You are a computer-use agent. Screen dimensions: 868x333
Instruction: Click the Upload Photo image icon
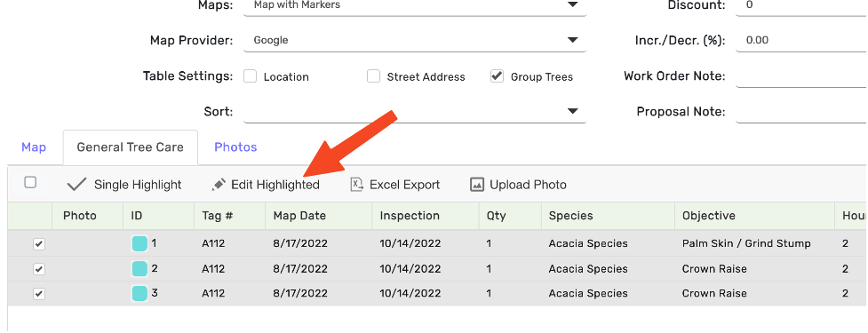tap(477, 184)
